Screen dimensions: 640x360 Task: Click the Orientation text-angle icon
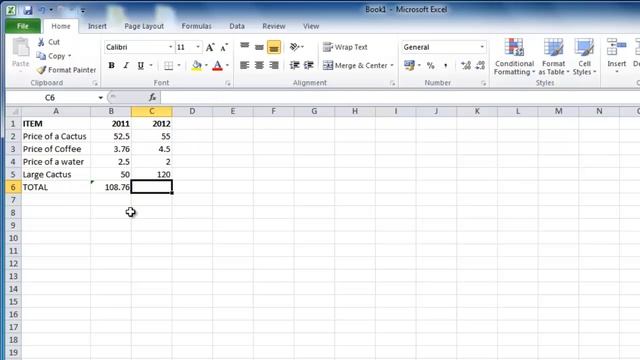pyautogui.click(x=294, y=47)
